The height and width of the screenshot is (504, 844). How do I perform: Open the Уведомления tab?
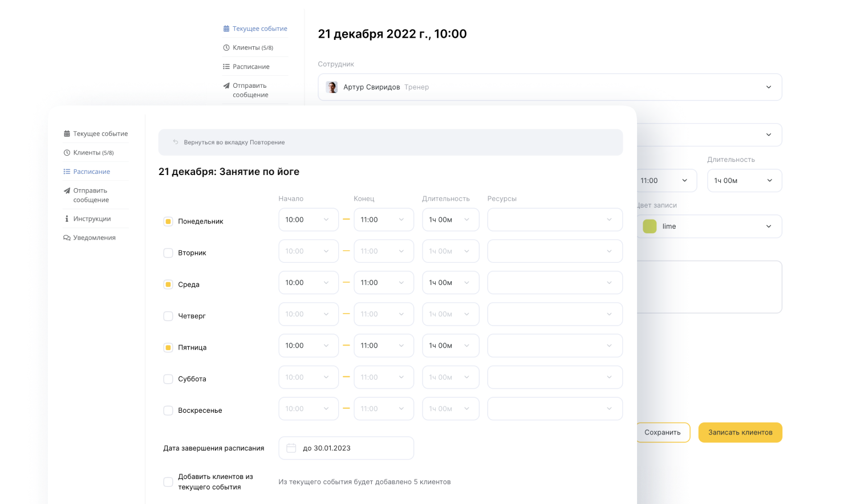pyautogui.click(x=90, y=238)
